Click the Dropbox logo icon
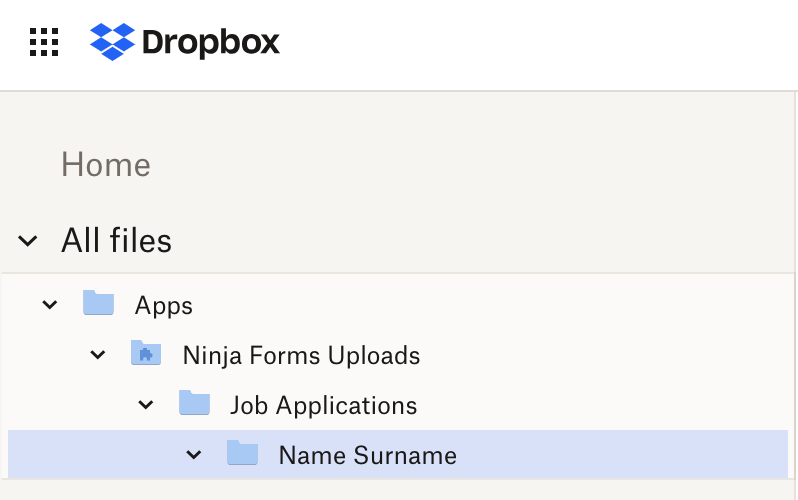This screenshot has height=500, width=798. [x=112, y=42]
